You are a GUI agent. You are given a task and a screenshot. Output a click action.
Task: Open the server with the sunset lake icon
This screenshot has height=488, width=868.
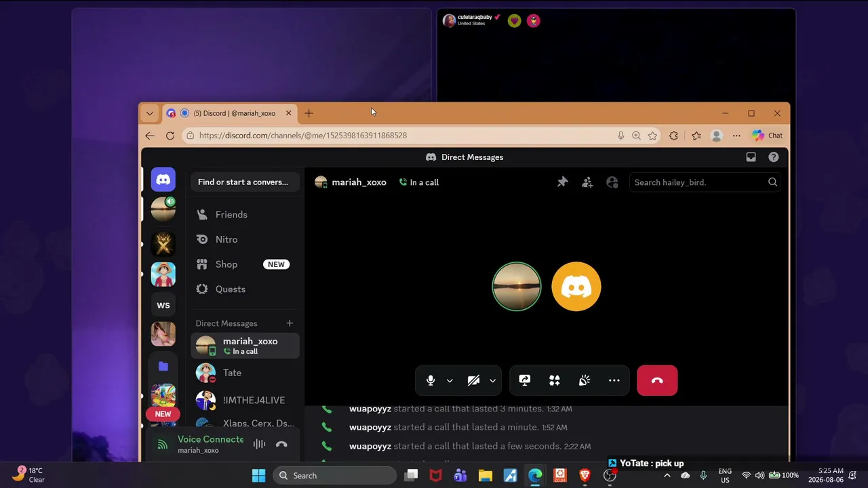click(163, 209)
